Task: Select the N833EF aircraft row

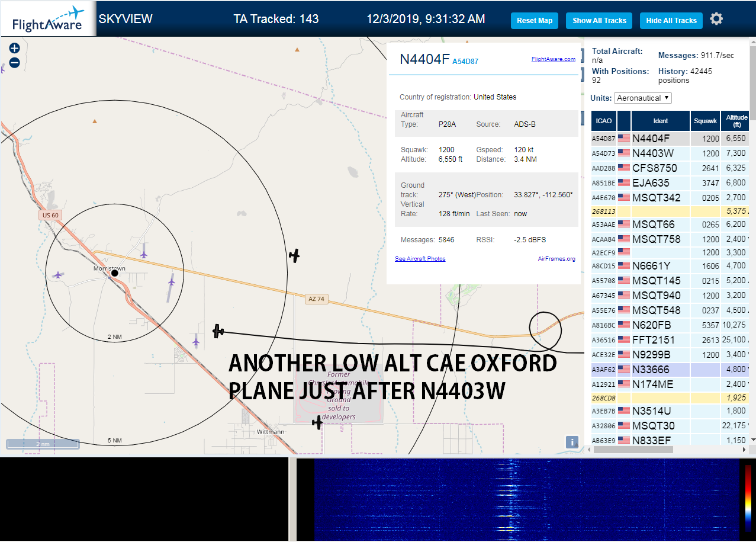Action: pyautogui.click(x=670, y=440)
